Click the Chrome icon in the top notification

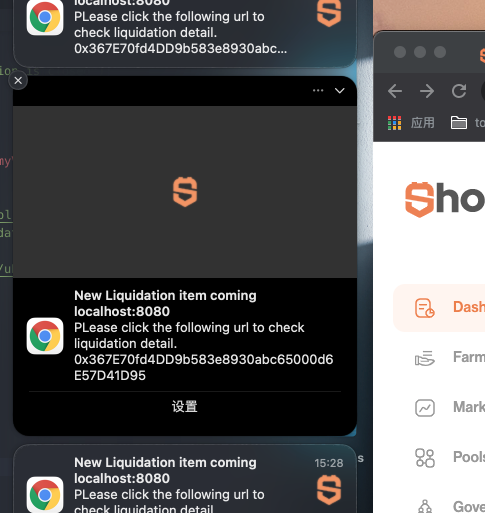45,17
